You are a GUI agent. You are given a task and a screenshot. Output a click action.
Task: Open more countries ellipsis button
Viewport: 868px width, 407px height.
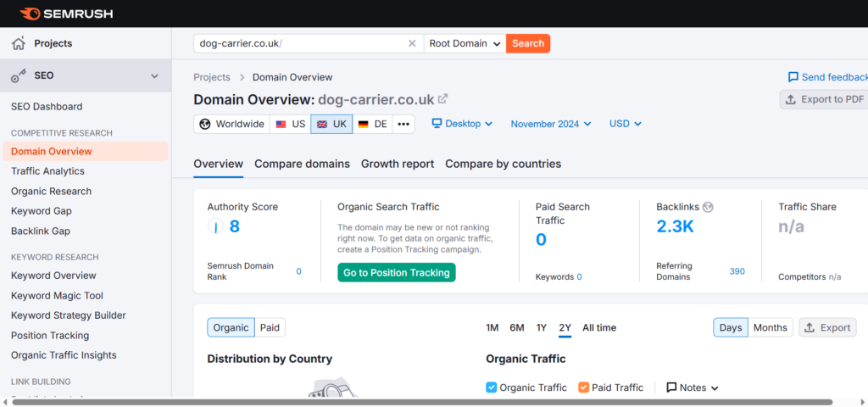click(x=403, y=124)
